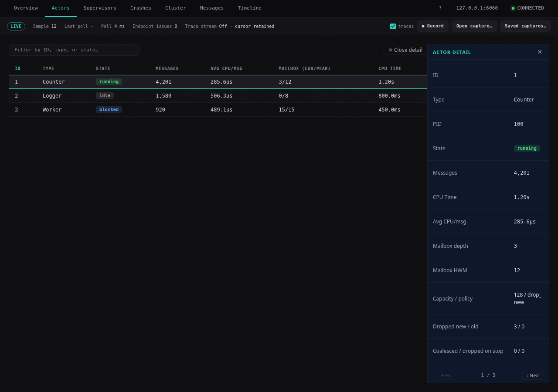Select the Logger actor row
This screenshot has width=558, height=392.
click(218, 96)
